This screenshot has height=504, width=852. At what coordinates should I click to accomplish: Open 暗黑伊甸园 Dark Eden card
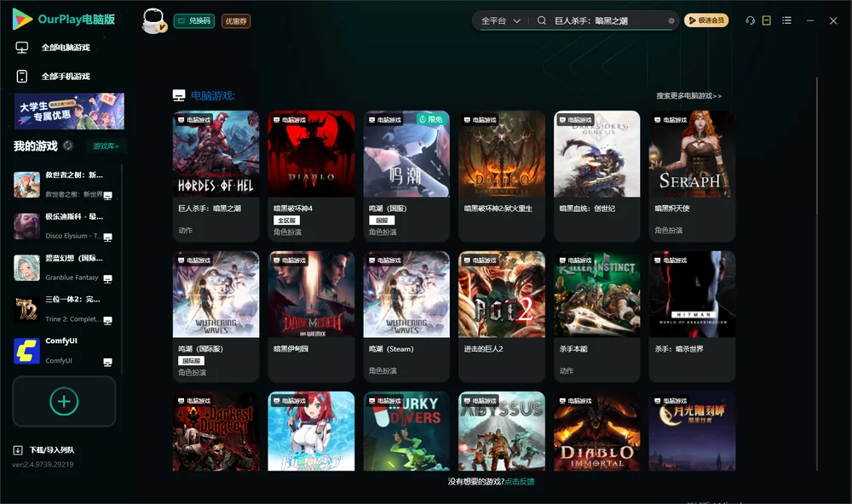(x=311, y=316)
